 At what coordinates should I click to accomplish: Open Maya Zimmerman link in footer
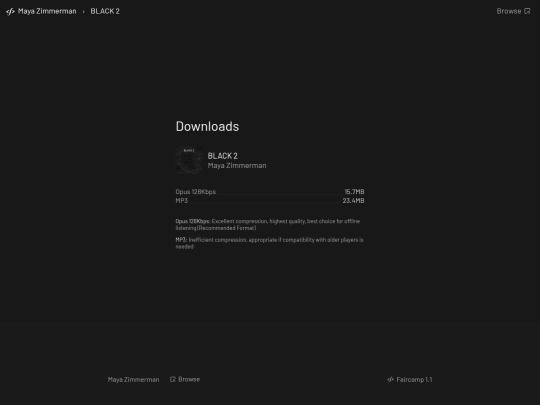coord(134,380)
